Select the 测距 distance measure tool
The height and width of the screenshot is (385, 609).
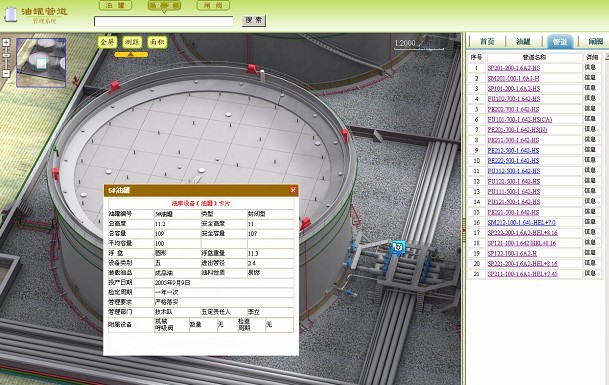click(132, 42)
